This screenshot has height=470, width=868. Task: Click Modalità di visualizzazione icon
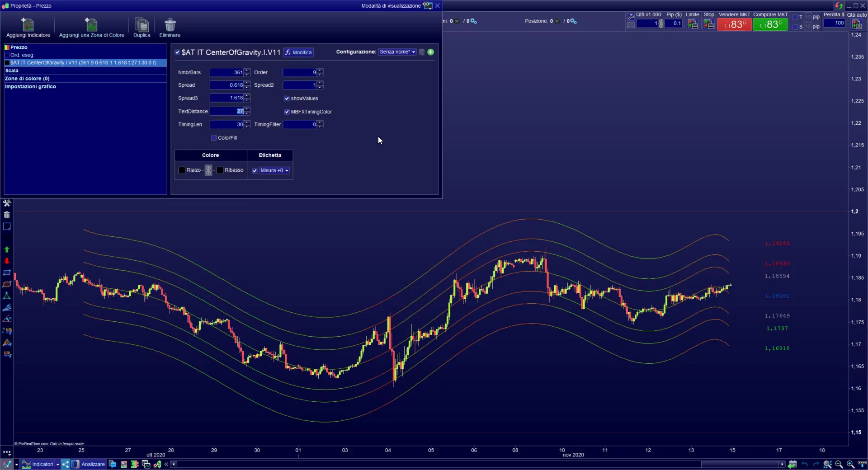coord(427,5)
